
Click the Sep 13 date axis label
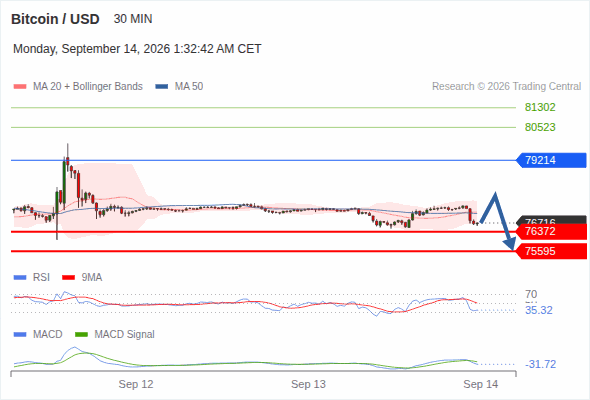(308, 384)
